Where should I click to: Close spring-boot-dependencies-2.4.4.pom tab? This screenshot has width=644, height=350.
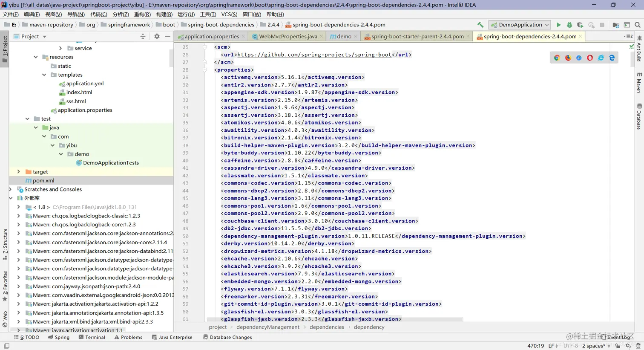[x=580, y=36]
